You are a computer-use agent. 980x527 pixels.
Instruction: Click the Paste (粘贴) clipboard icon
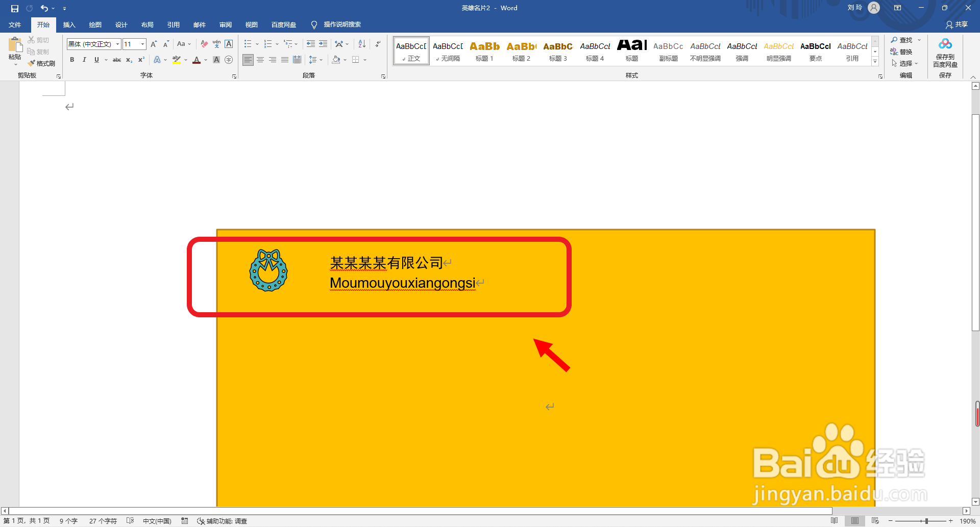coord(15,45)
